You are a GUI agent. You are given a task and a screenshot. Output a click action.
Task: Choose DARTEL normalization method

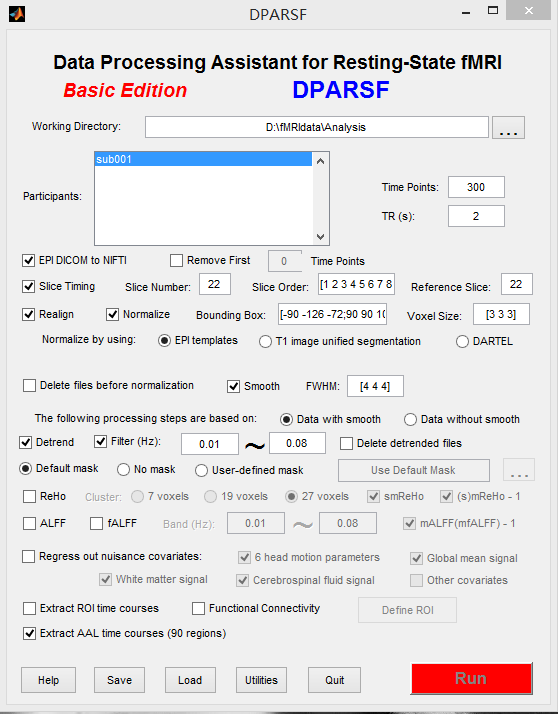(462, 342)
